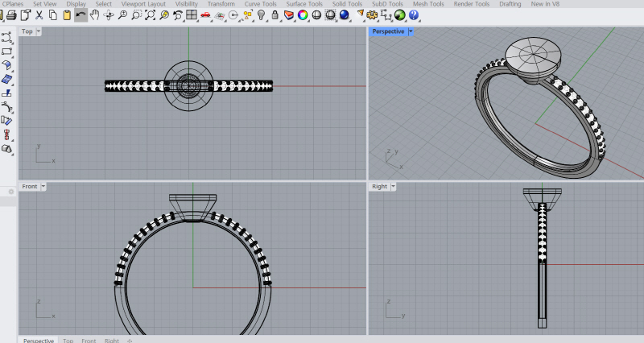Click the Right viewport title label

(379, 187)
